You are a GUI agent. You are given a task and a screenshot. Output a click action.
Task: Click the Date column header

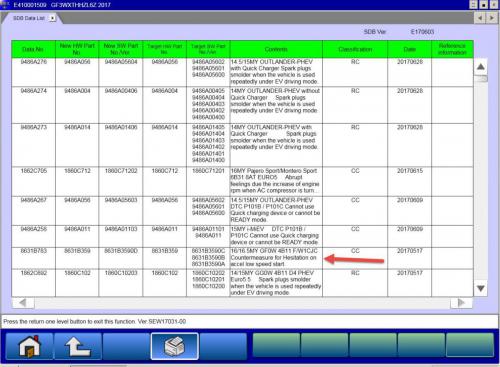tap(409, 49)
